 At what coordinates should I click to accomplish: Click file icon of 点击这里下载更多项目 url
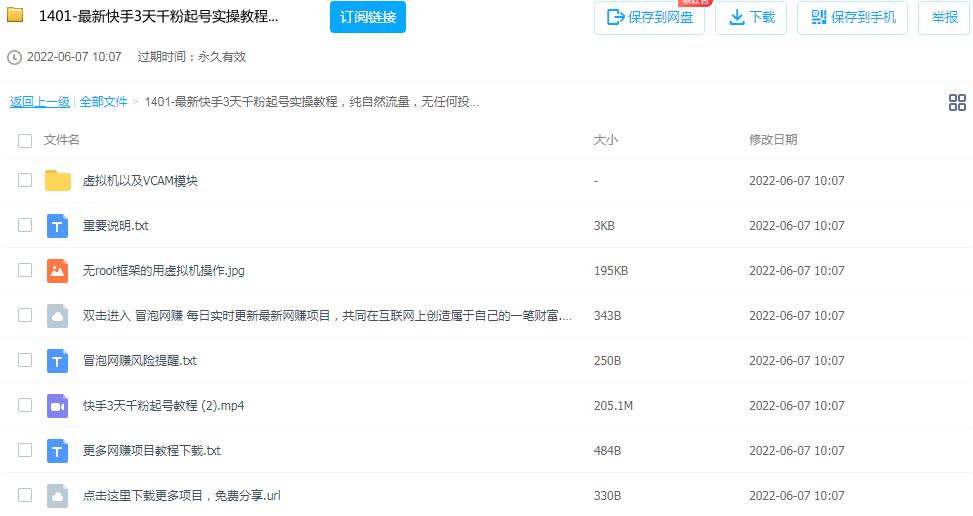(x=58, y=496)
